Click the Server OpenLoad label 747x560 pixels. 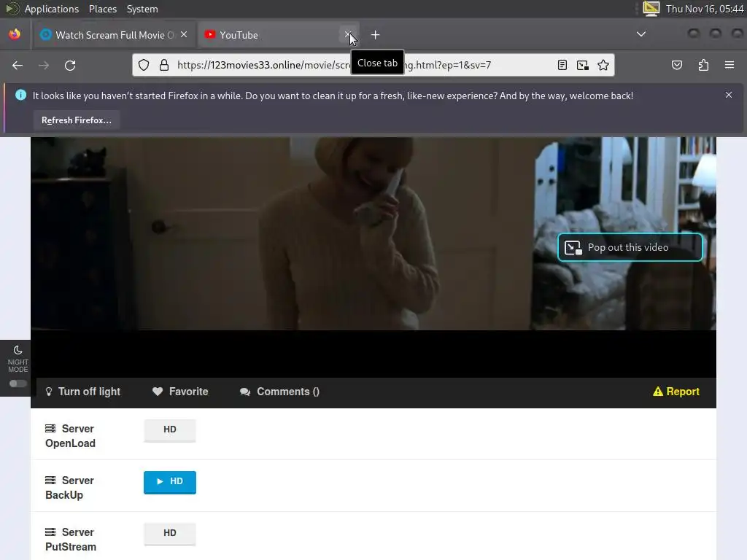[x=70, y=436]
